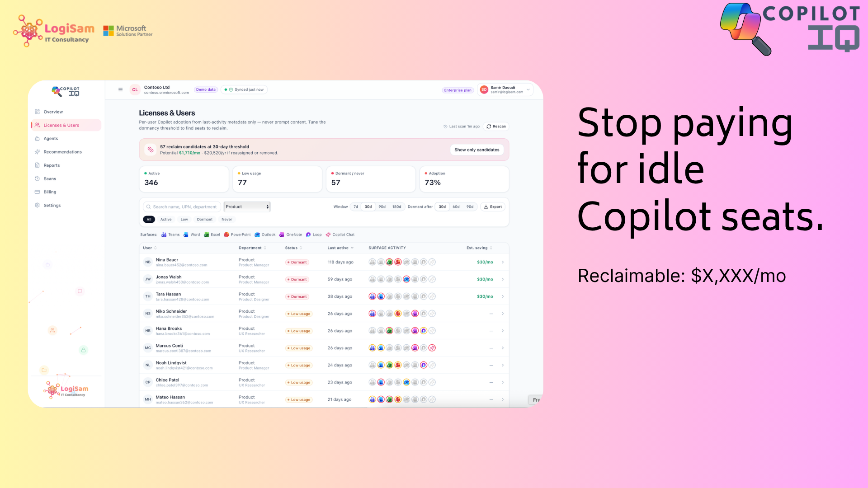Click the Word surface legend icon
Viewport: 868px width, 488px height.
coord(186,235)
